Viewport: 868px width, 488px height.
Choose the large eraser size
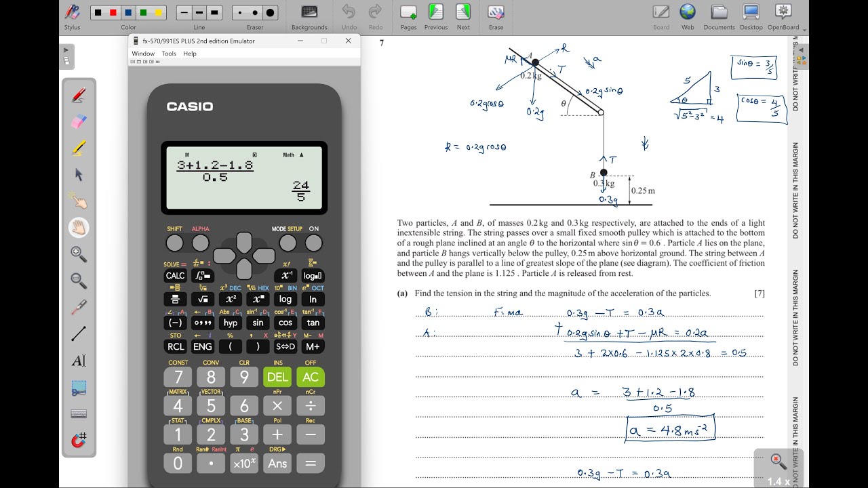[271, 13]
